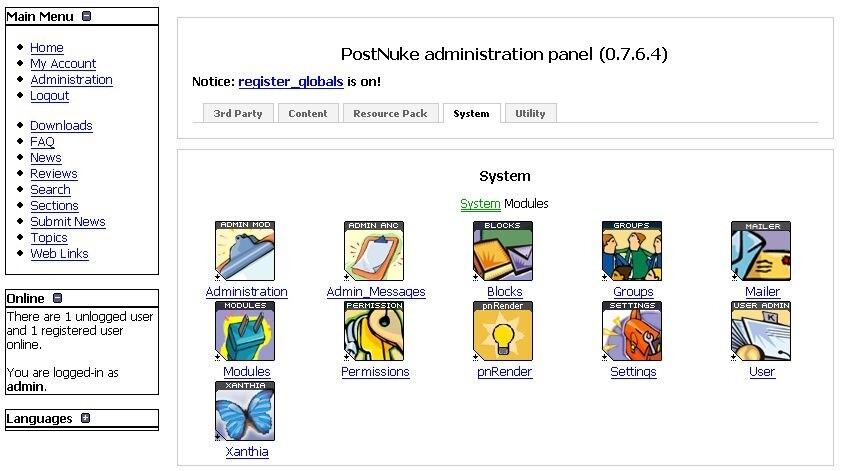Image resolution: width=854 pixels, height=471 pixels.
Task: Click the User text link
Action: [x=762, y=372]
